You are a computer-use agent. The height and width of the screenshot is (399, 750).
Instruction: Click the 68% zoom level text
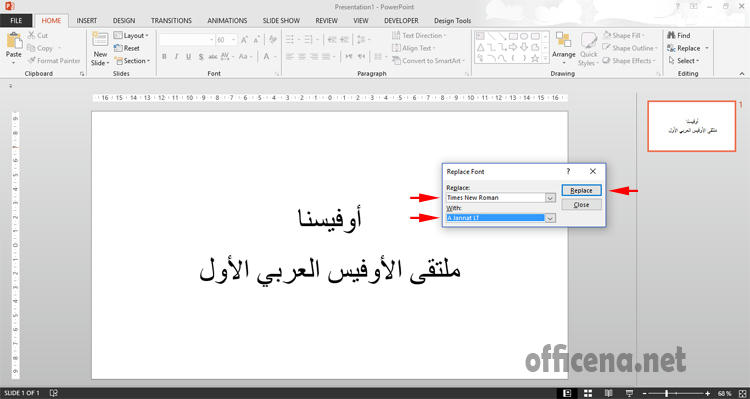(x=724, y=393)
